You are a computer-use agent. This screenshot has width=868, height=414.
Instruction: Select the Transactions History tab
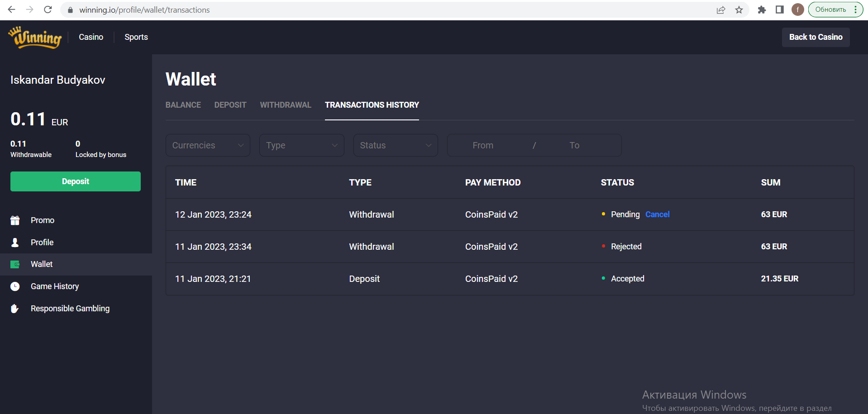372,105
